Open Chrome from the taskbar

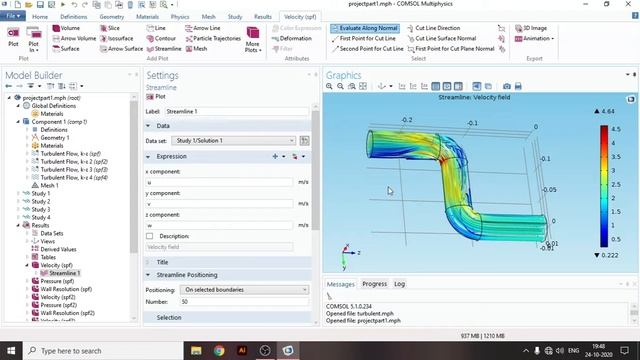coord(219,351)
